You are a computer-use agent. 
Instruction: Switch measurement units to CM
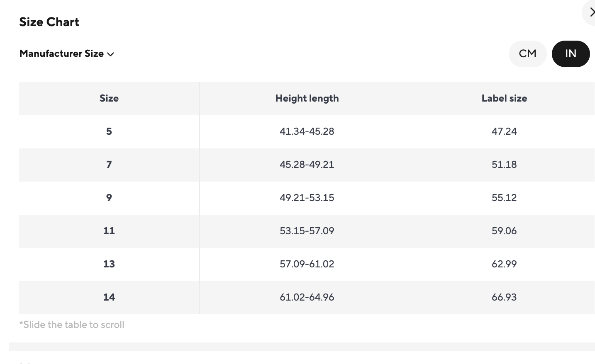[x=527, y=54]
